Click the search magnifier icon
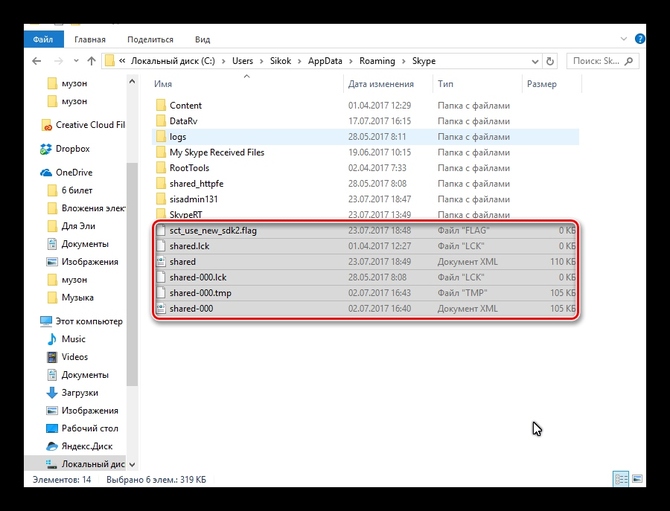Image resolution: width=670 pixels, height=511 pixels. coord(629,61)
